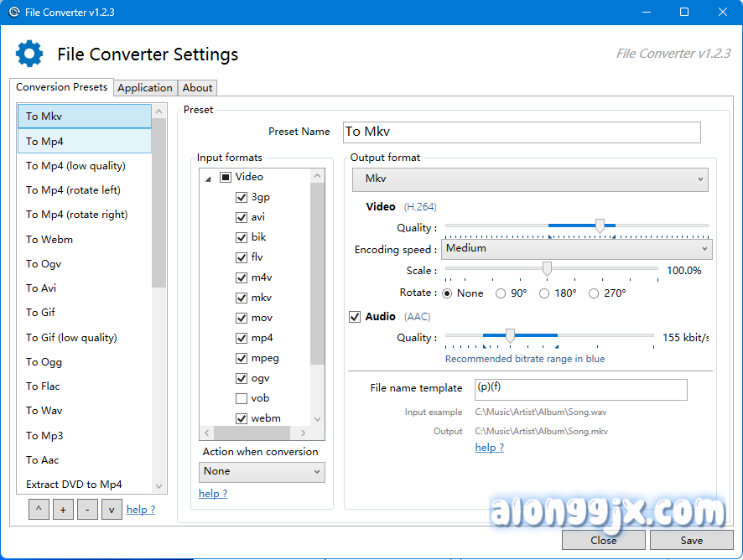The image size is (743, 560).
Task: Uncheck the avi input format
Action: coord(242,217)
